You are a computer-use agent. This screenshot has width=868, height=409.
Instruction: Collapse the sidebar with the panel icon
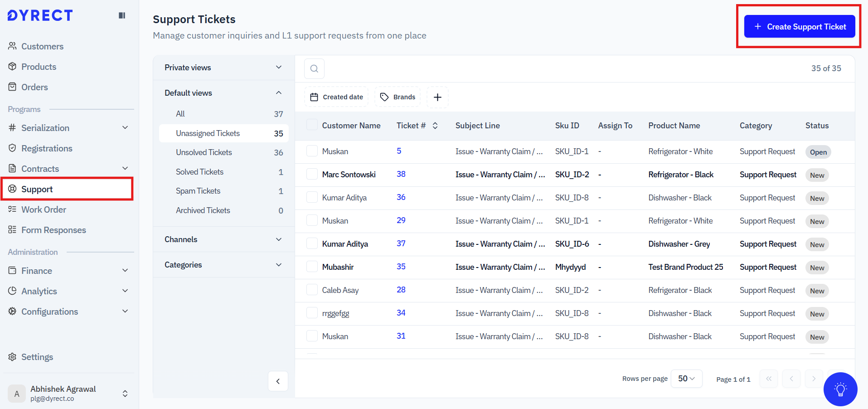point(122,15)
